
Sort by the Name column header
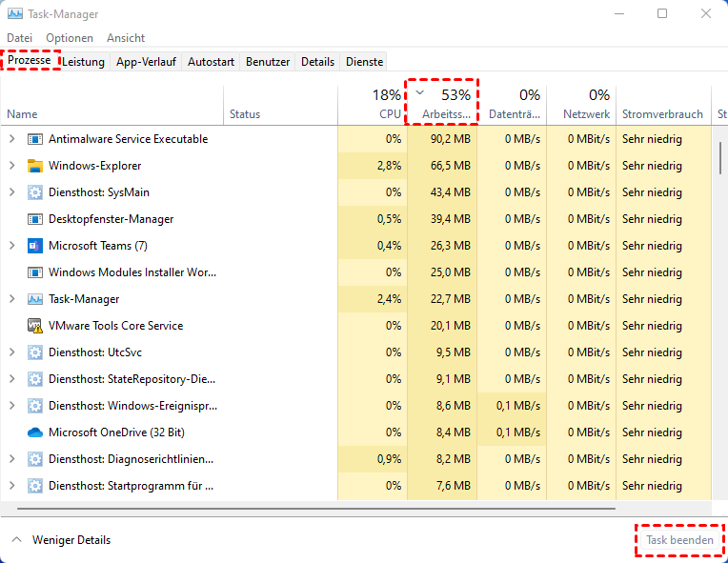tap(111, 106)
